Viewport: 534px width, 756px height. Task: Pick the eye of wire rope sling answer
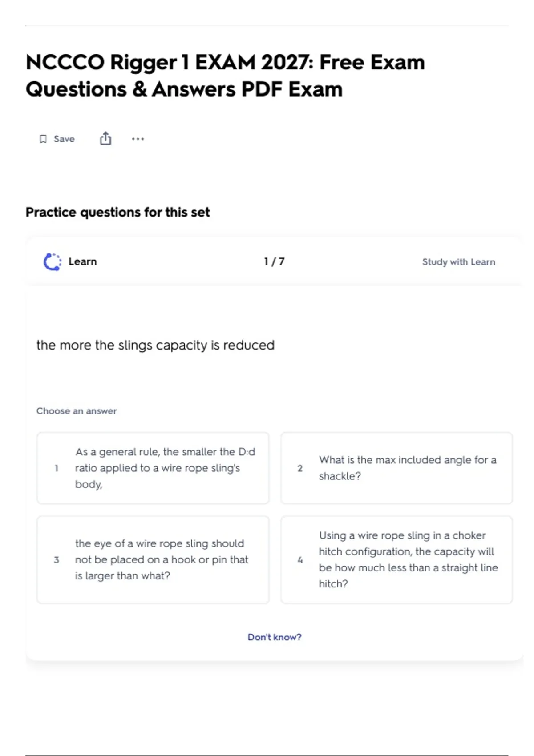[x=161, y=559]
